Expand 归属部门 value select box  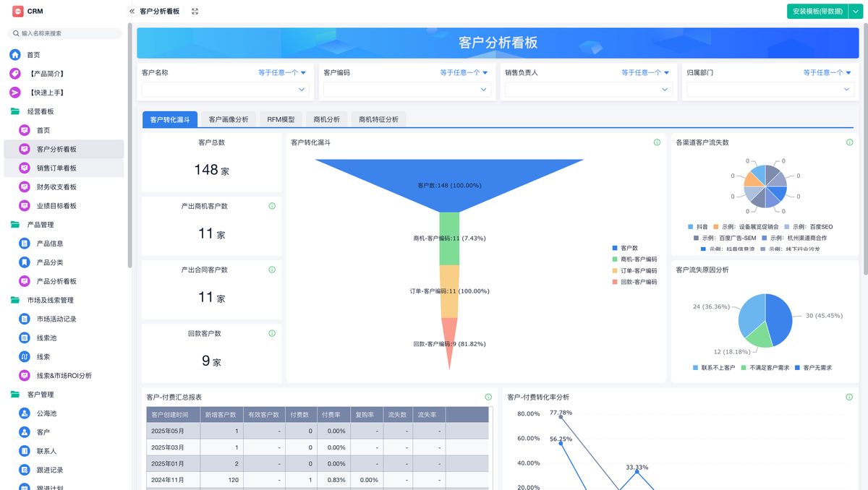pyautogui.click(x=770, y=90)
